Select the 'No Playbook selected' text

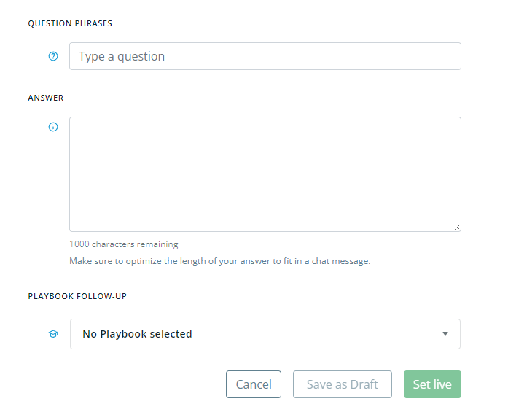[x=137, y=334]
